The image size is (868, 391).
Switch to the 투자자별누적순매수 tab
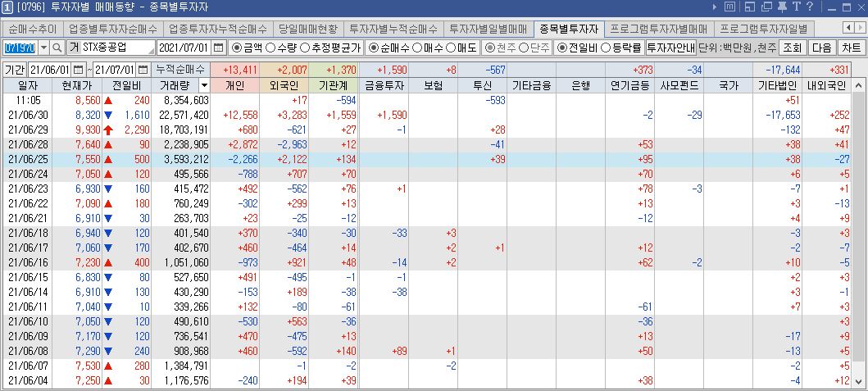point(394,28)
